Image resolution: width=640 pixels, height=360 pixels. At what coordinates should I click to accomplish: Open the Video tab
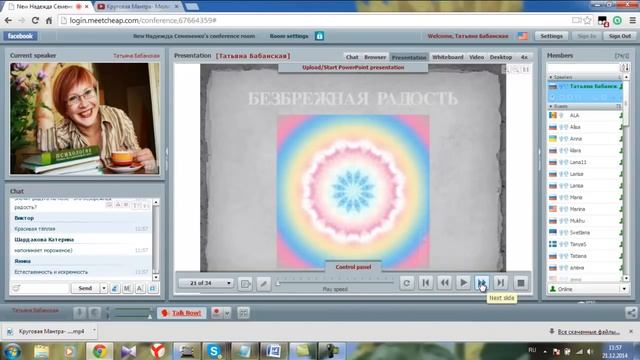pyautogui.click(x=476, y=57)
